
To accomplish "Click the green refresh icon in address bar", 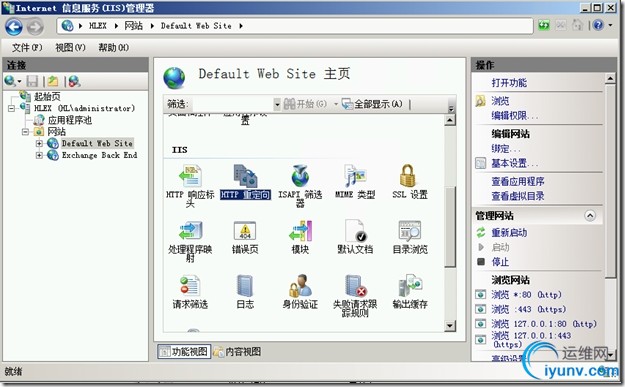I will point(544,26).
